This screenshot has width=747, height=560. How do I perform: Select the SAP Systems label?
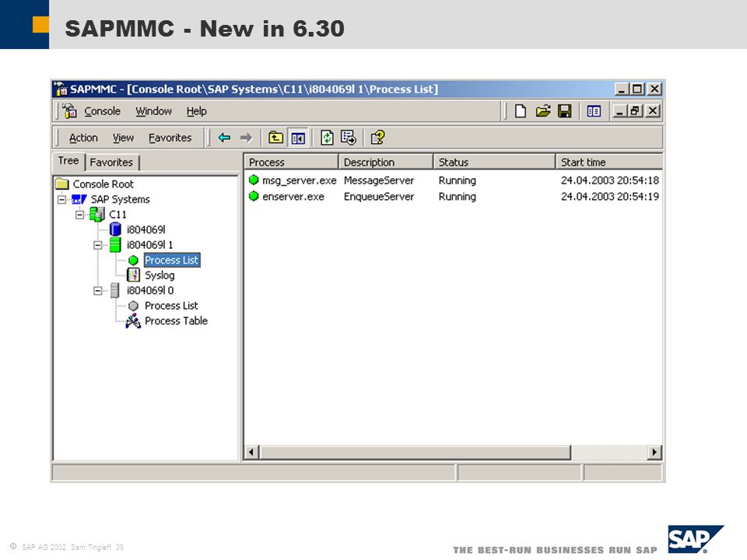[x=120, y=199]
